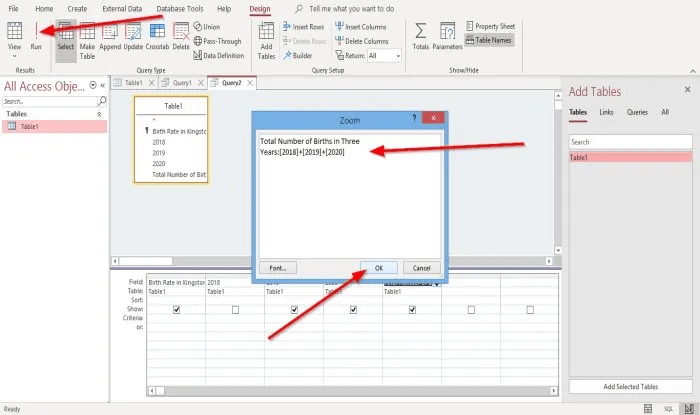Switch to Queries tab in Add Tables
This screenshot has height=415, width=700.
[637, 112]
